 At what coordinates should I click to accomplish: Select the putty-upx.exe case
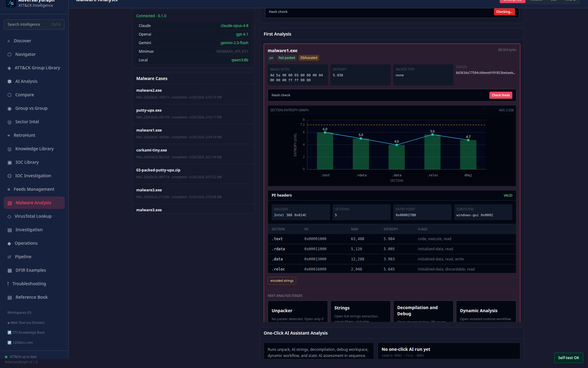click(x=193, y=114)
